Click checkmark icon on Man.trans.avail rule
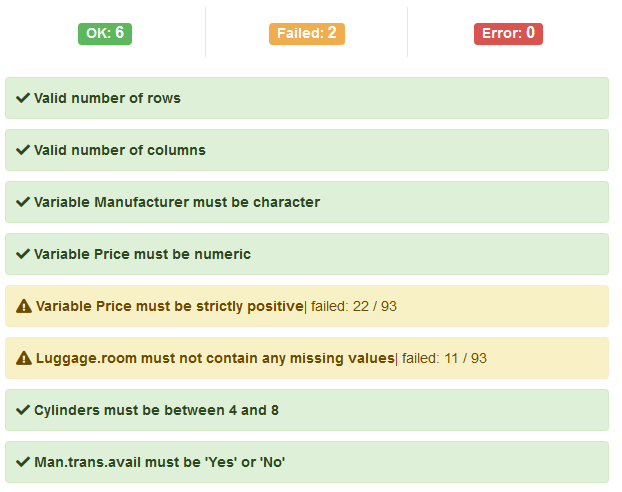Viewport: 622px width, 492px height. click(23, 462)
